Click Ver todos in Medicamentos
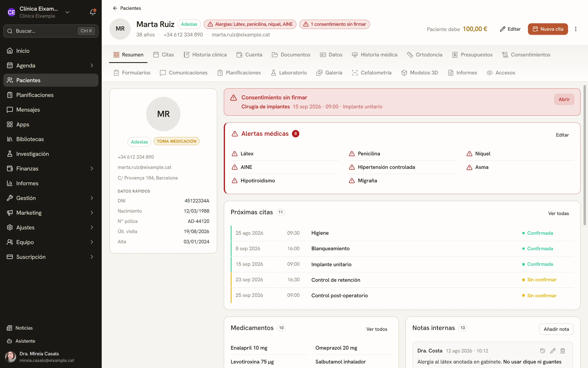The height and width of the screenshot is (368, 588). coord(377,329)
